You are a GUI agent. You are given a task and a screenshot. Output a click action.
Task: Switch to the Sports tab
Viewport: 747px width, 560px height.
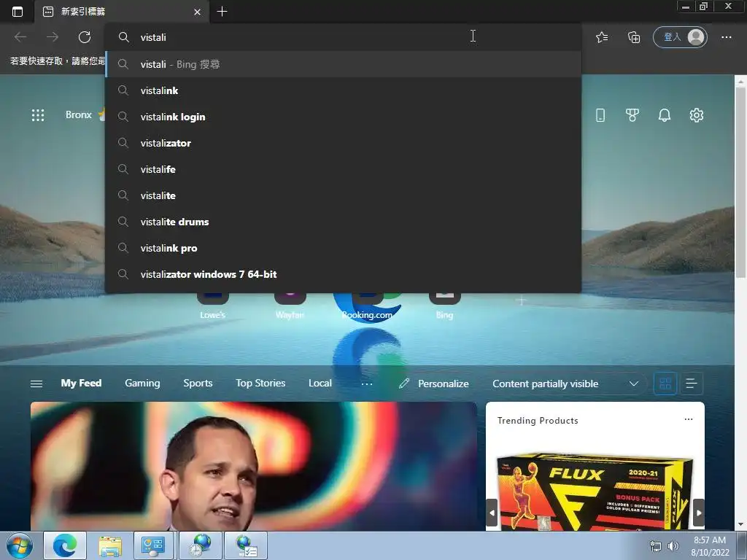pos(198,383)
